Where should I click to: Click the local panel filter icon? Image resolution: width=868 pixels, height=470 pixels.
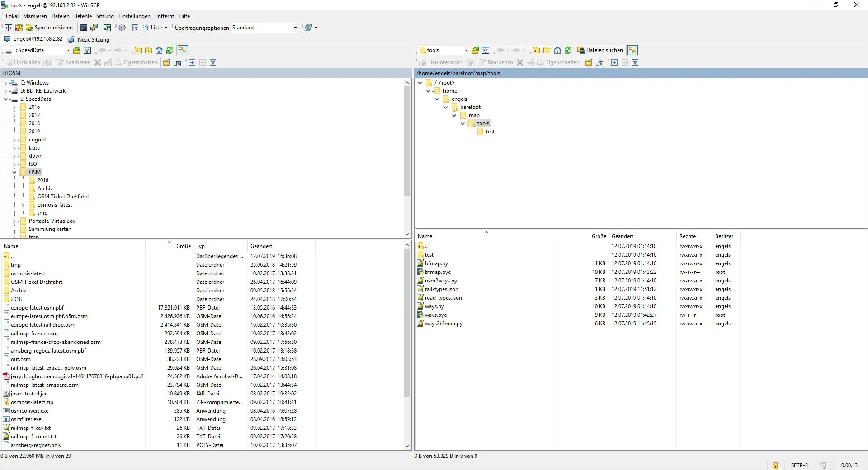pyautogui.click(x=87, y=50)
